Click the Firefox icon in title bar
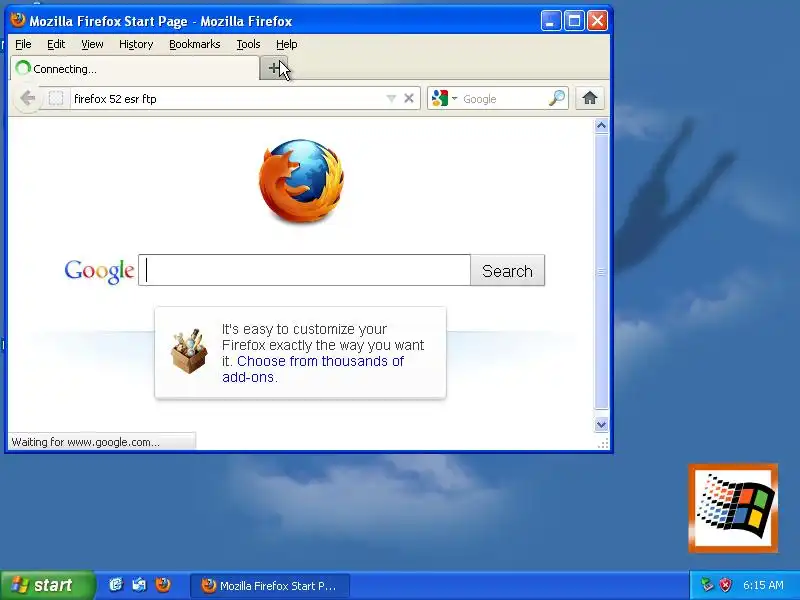800x600 pixels. [18, 20]
